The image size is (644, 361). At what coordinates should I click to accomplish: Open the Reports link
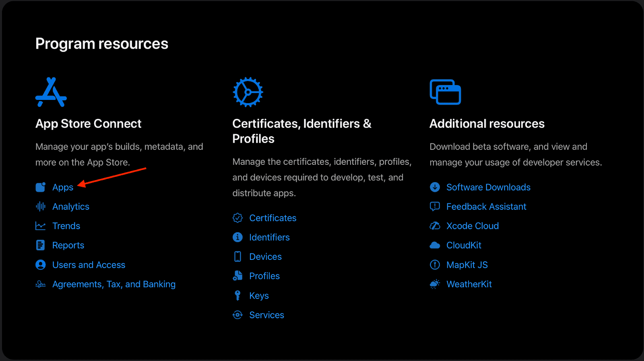(68, 245)
